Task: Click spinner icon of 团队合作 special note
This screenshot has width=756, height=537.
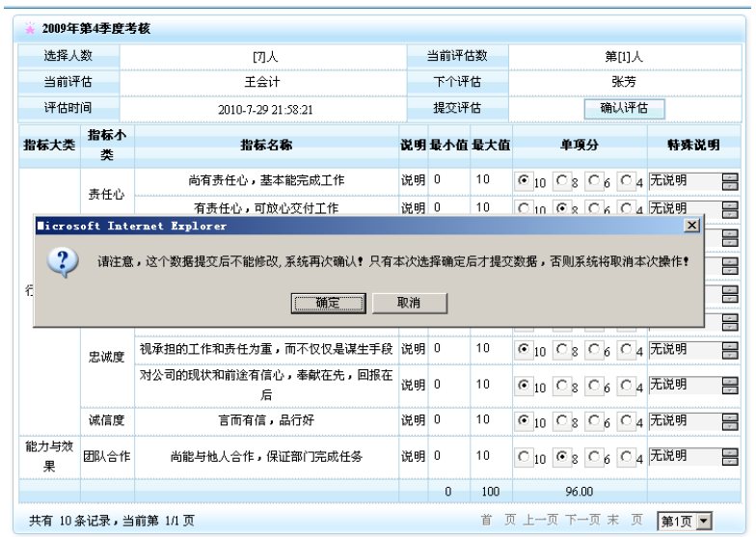Action: 730,457
